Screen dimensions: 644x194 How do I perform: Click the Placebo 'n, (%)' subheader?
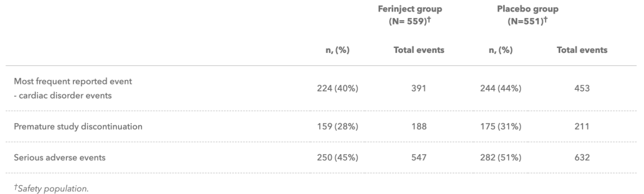pyautogui.click(x=501, y=50)
